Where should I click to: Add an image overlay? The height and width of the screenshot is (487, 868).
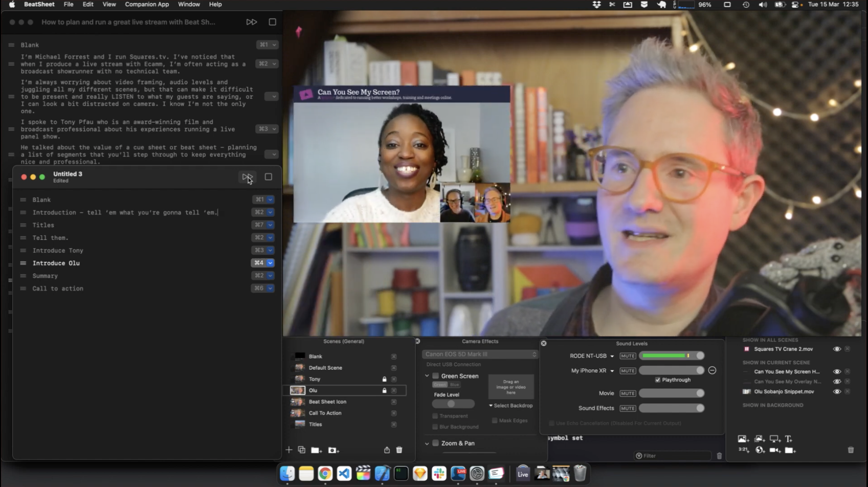coord(743,439)
